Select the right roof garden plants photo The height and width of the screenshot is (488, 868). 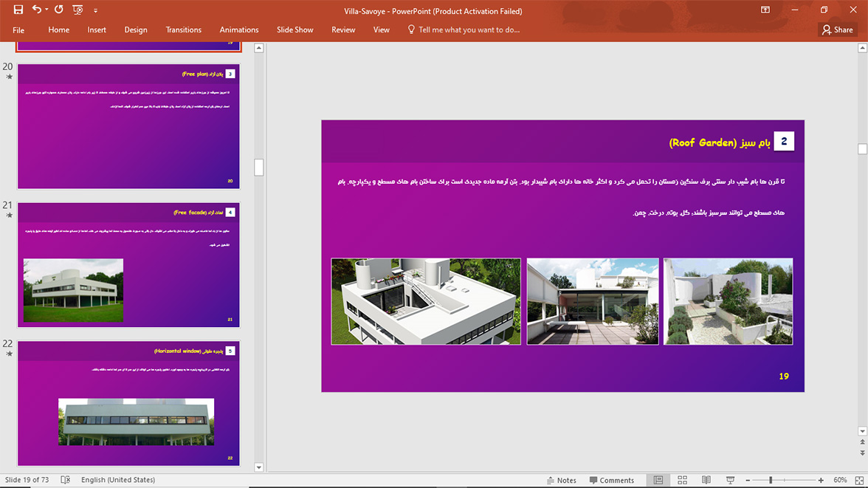[728, 301]
